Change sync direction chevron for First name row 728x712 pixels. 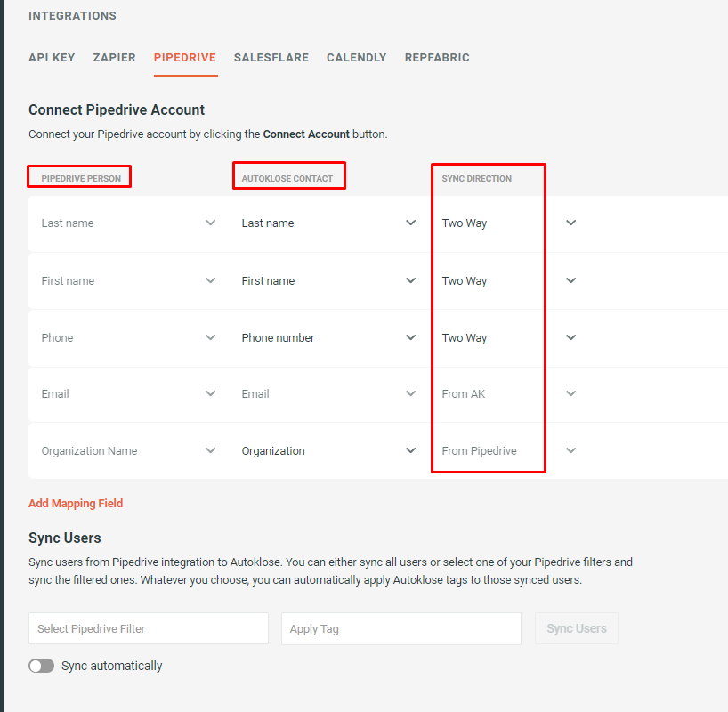point(571,280)
